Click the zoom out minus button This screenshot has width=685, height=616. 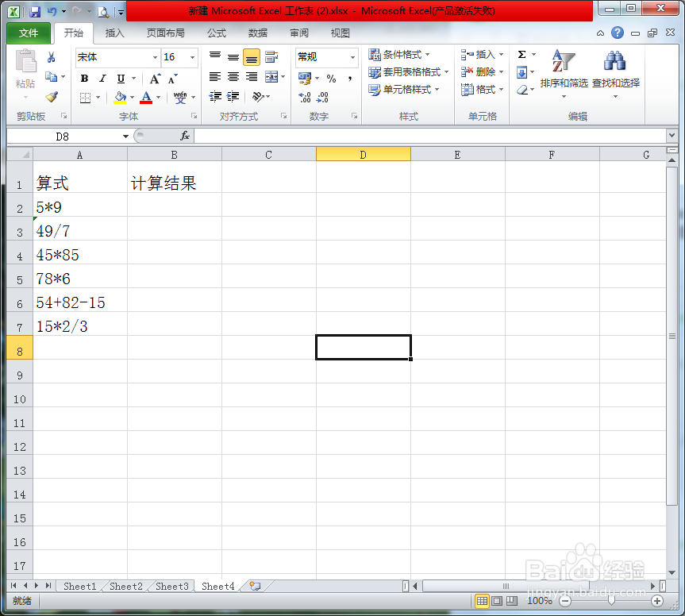tap(565, 601)
